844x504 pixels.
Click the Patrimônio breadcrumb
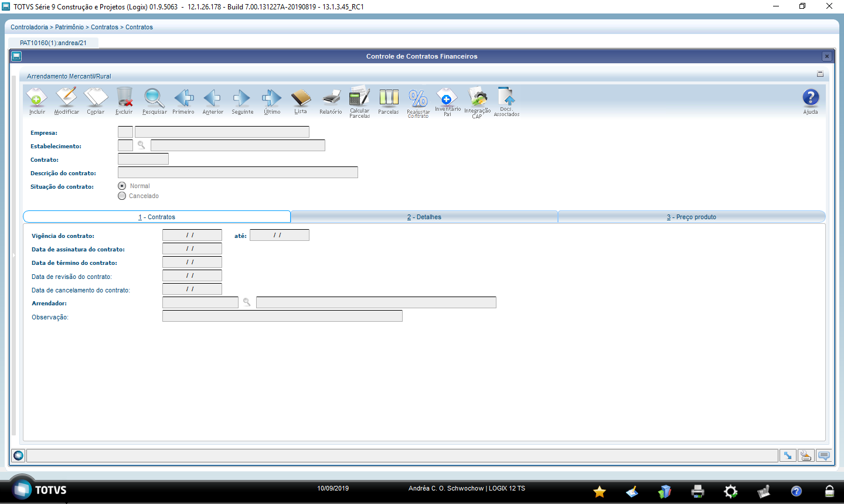pyautogui.click(x=69, y=27)
